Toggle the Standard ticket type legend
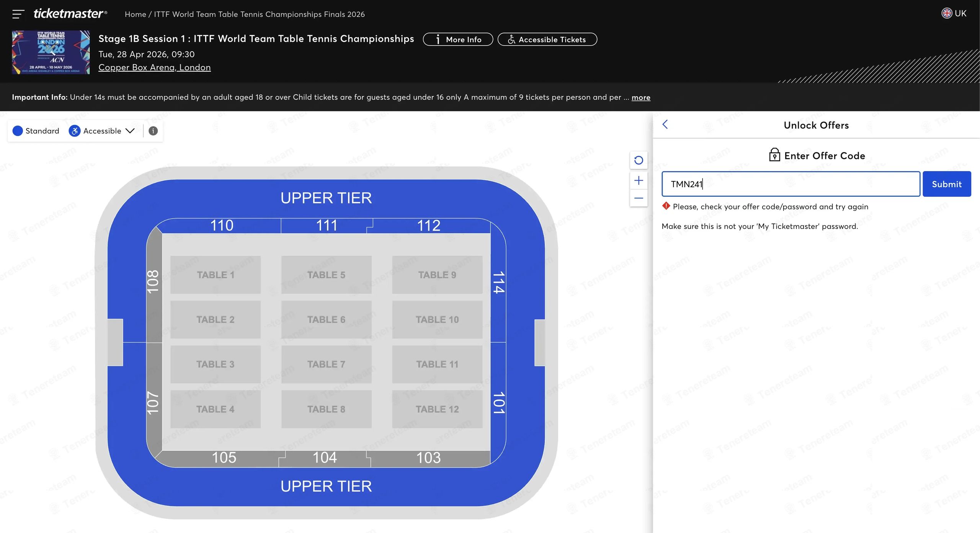Image resolution: width=980 pixels, height=533 pixels. 36,131
